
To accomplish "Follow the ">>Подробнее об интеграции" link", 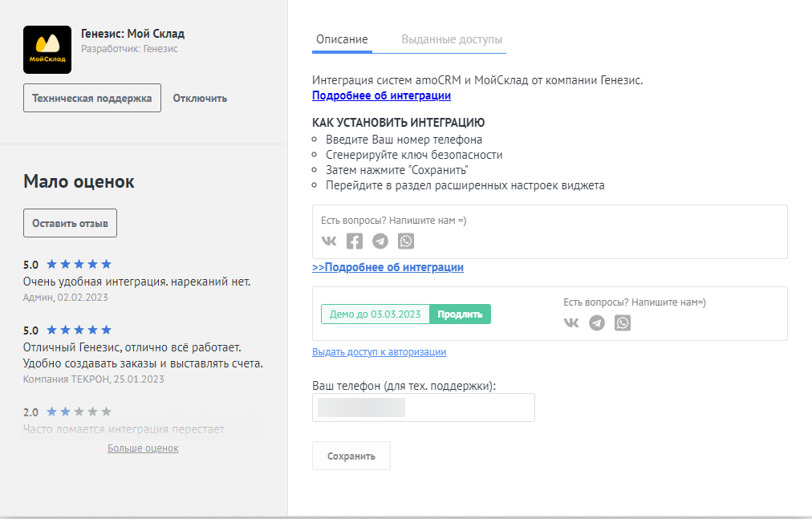I will pyautogui.click(x=388, y=267).
